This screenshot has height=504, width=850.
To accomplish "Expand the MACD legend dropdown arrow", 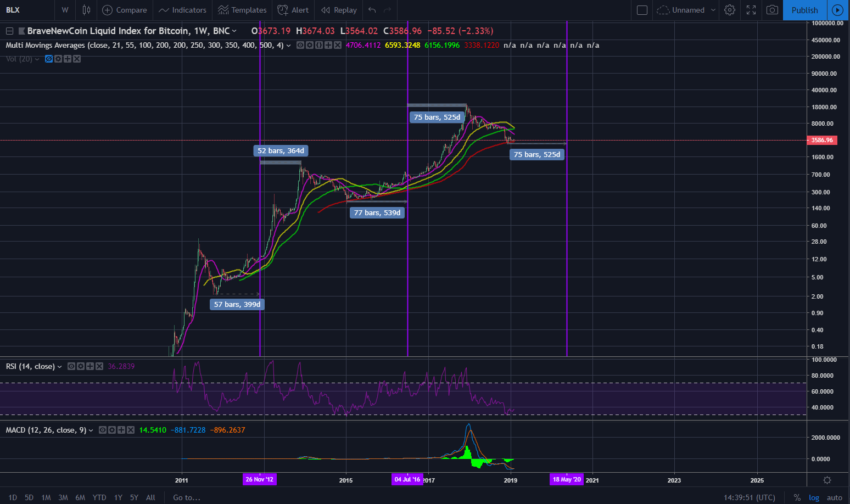I will pyautogui.click(x=91, y=430).
